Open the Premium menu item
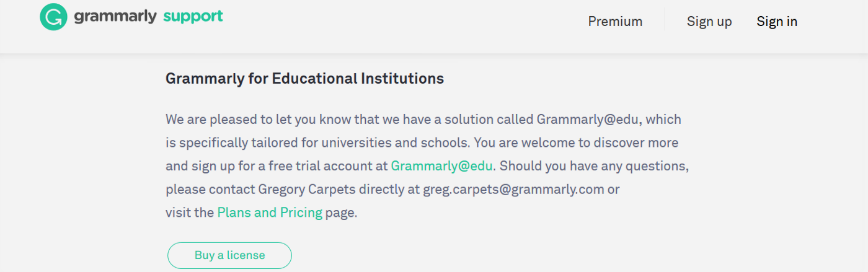This screenshot has width=868, height=272. click(x=615, y=22)
